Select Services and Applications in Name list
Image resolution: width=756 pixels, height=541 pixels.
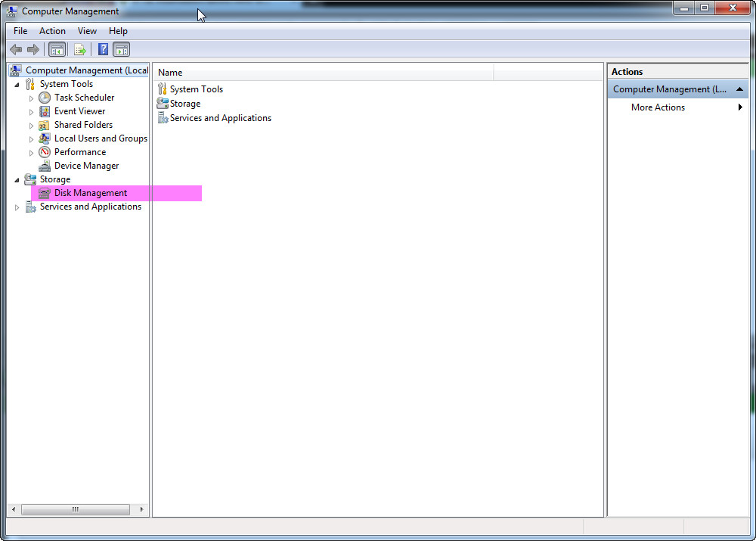tap(220, 118)
